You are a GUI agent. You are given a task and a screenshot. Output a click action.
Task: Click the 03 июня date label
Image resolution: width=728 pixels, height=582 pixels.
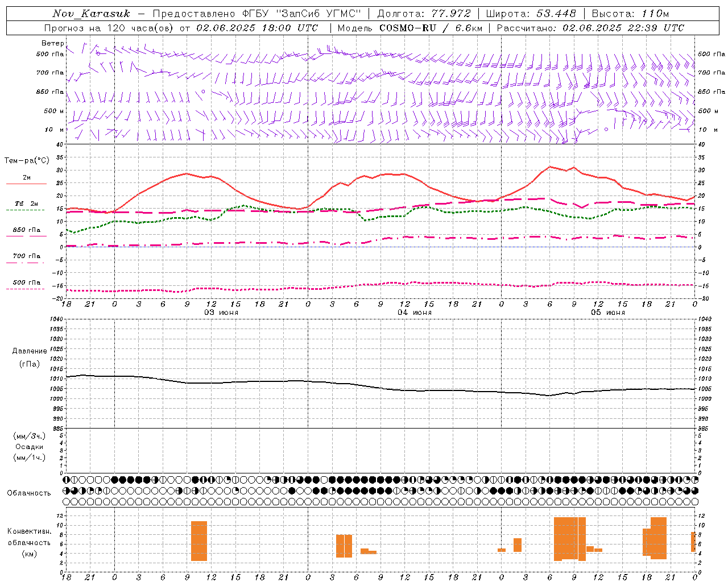221,313
